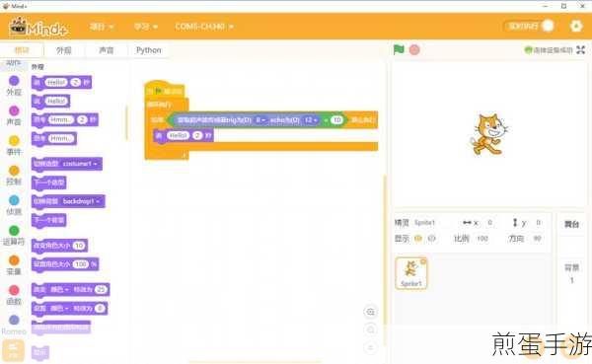Click the green flag run icon
The width and height of the screenshot is (592, 364).
(x=399, y=49)
